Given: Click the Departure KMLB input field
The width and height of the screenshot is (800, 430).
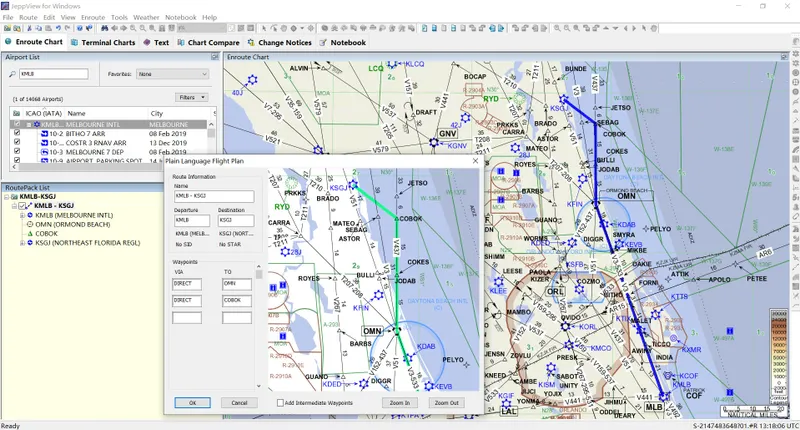Looking at the screenshot, I should [192, 220].
